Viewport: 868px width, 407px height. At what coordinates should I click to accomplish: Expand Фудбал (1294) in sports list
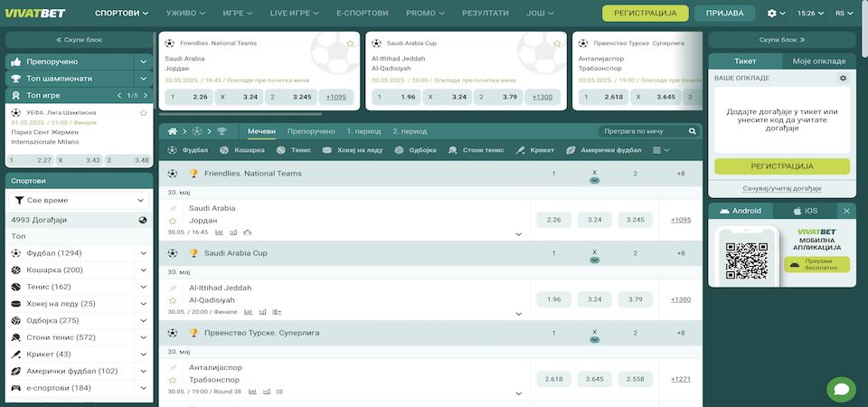(x=144, y=253)
